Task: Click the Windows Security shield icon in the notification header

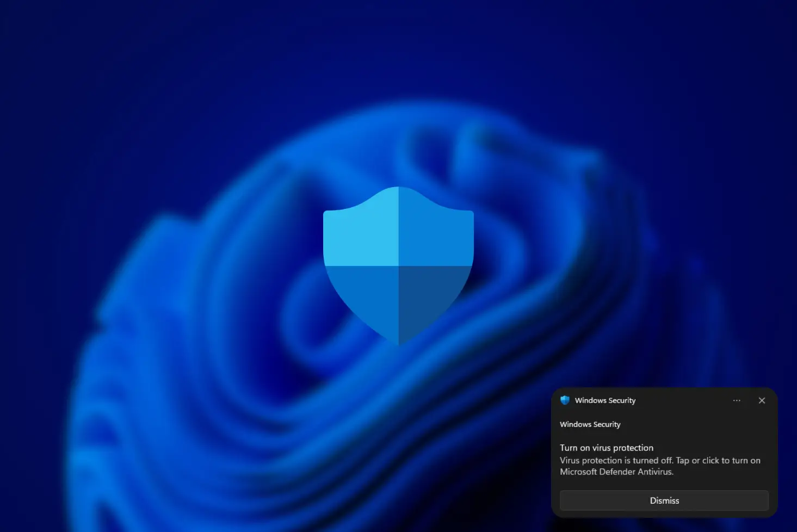Action: [565, 400]
